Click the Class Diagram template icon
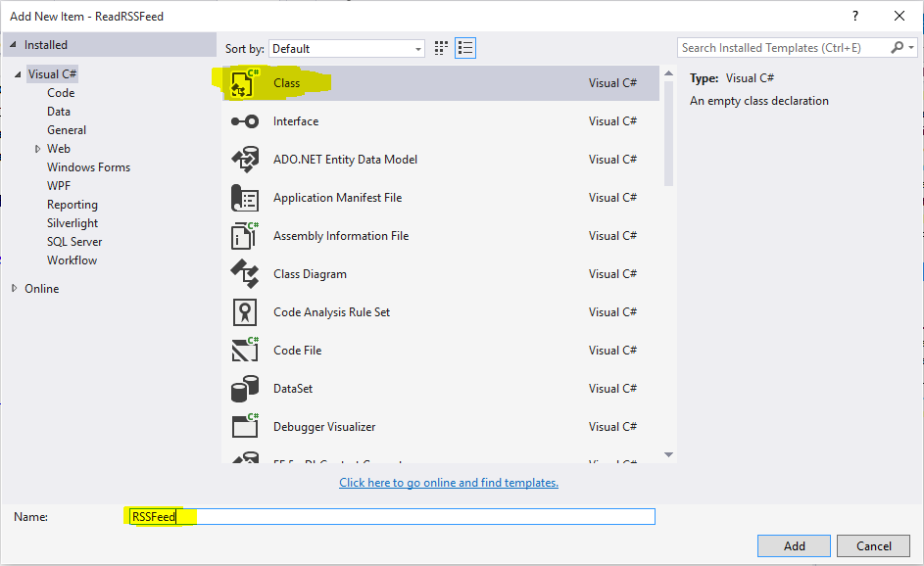 [244, 274]
